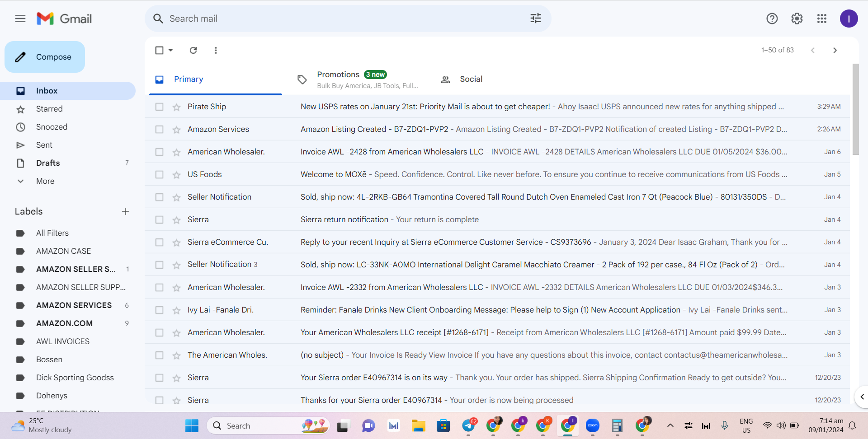The height and width of the screenshot is (439, 868).
Task: Open the All Filters label
Action: click(68, 233)
